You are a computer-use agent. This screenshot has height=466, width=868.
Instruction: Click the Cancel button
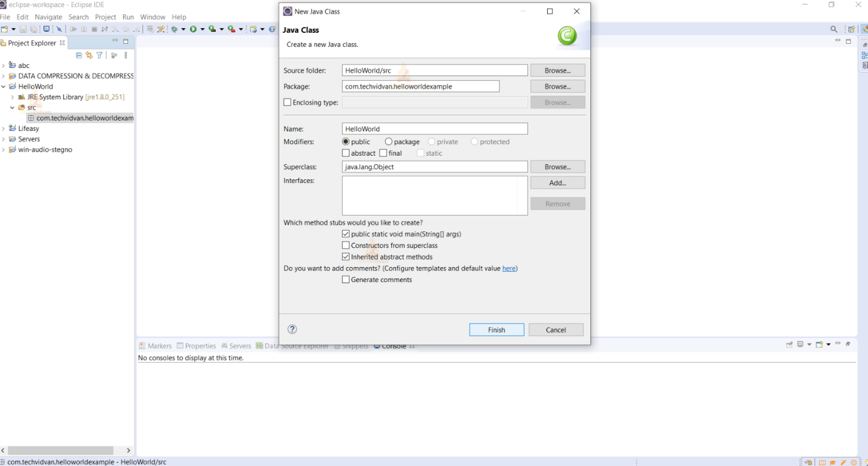[556, 330]
